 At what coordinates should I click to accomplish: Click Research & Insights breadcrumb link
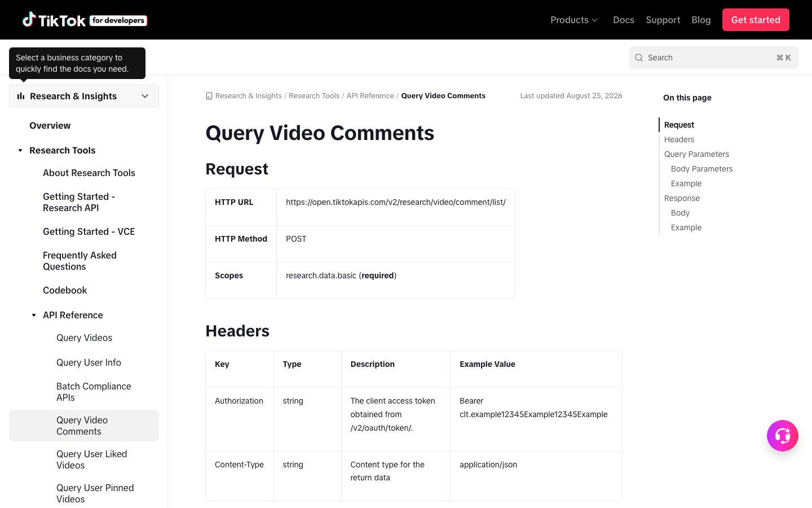click(x=249, y=96)
